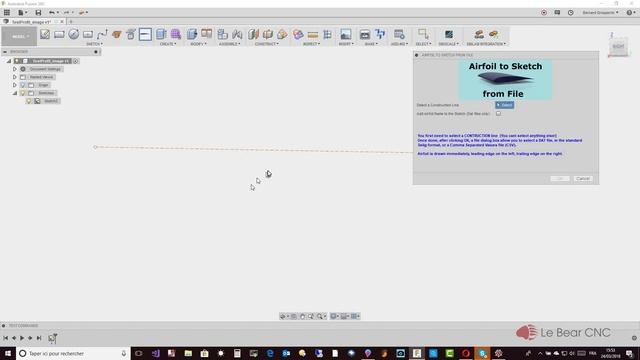Click the blue Extrude icon in Create

pyautogui.click(x=161, y=34)
